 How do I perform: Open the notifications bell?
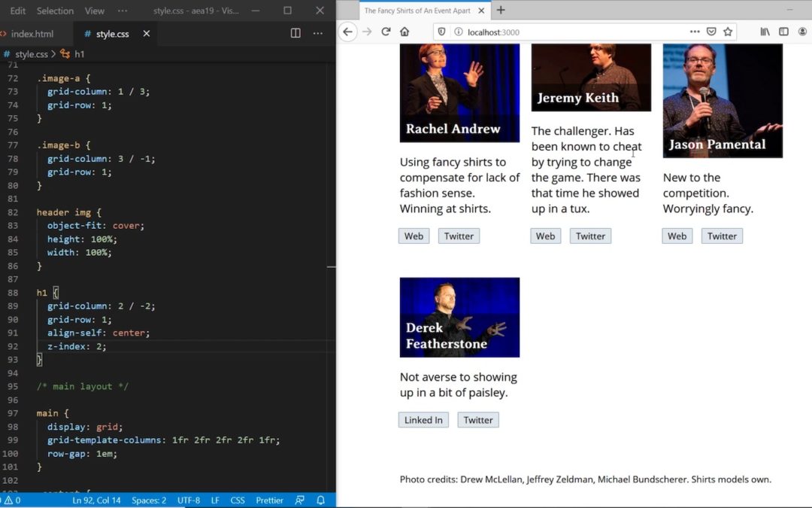click(320, 500)
